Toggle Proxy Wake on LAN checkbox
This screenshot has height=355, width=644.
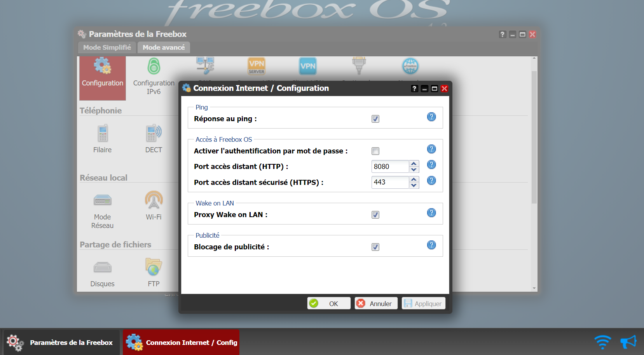(x=375, y=215)
